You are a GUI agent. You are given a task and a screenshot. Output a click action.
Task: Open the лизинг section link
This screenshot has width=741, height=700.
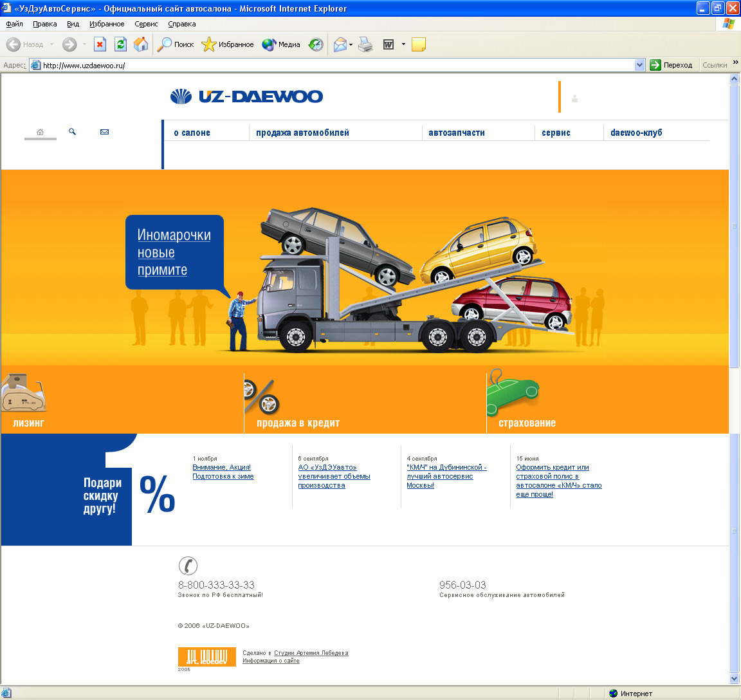point(28,423)
